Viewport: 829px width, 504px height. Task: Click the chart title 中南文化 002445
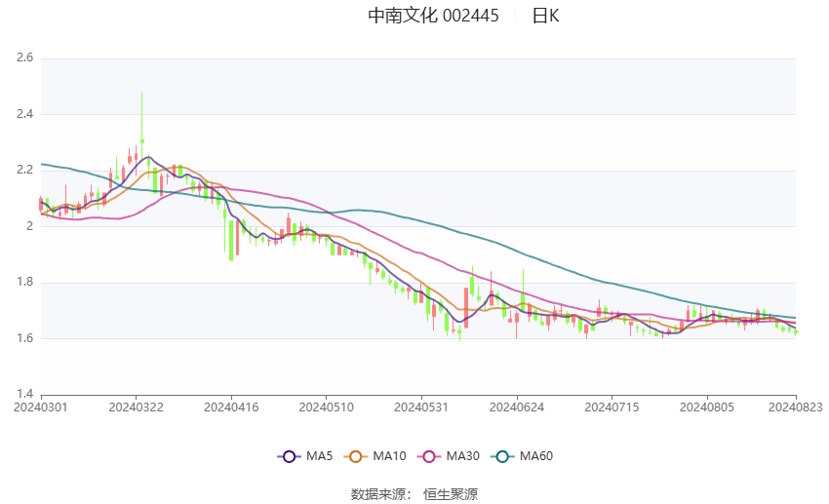(433, 16)
